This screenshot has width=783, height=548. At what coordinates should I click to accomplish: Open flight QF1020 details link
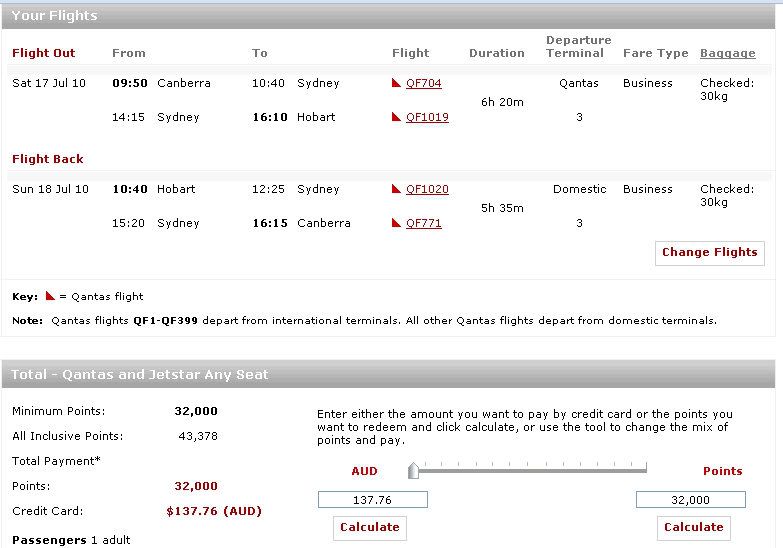pos(427,190)
